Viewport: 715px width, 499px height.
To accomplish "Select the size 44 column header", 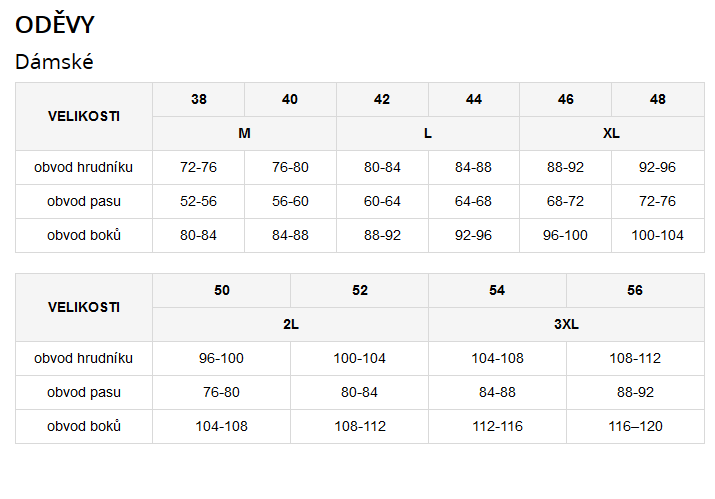I will pyautogui.click(x=474, y=99).
